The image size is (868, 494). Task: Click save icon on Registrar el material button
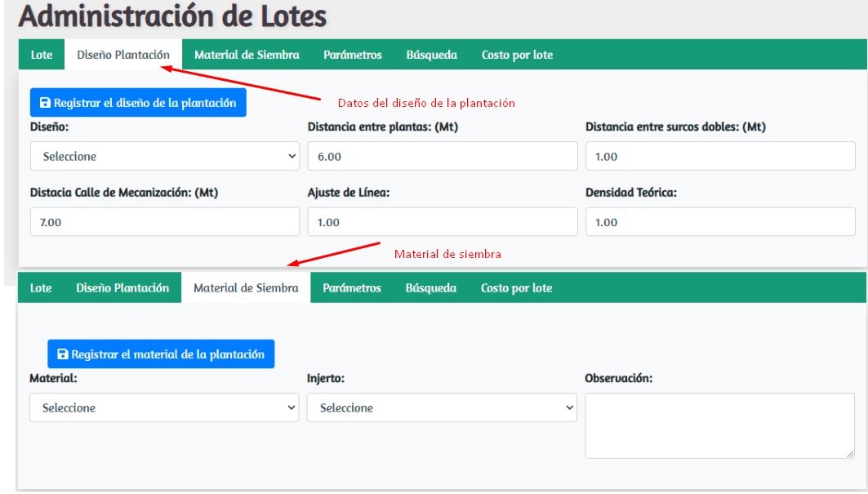[x=62, y=354]
